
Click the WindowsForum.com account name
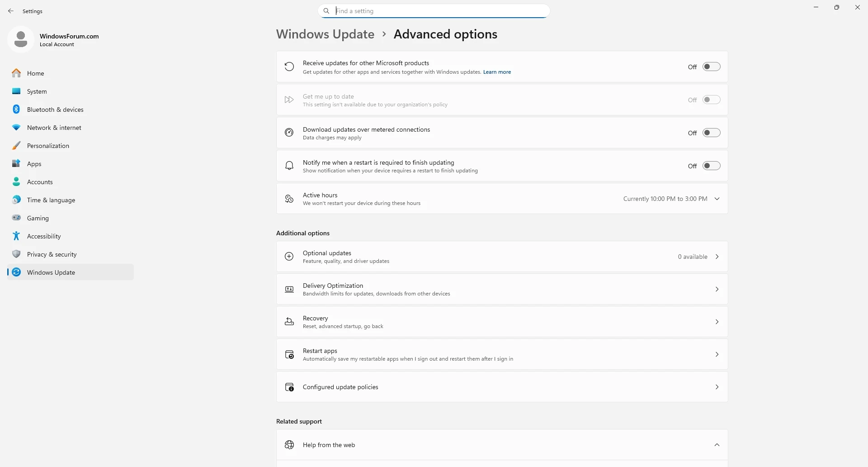pyautogui.click(x=69, y=36)
